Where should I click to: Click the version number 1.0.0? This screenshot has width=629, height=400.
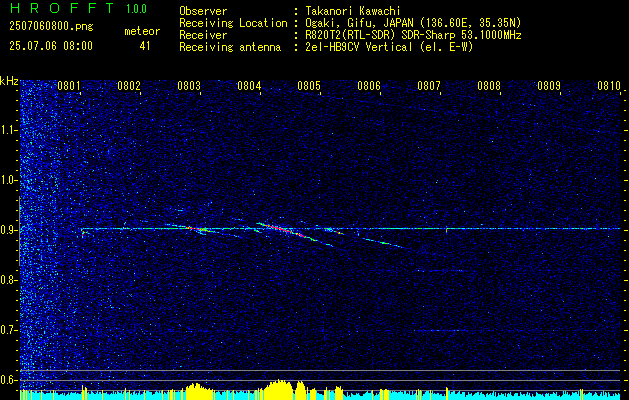tap(136, 9)
